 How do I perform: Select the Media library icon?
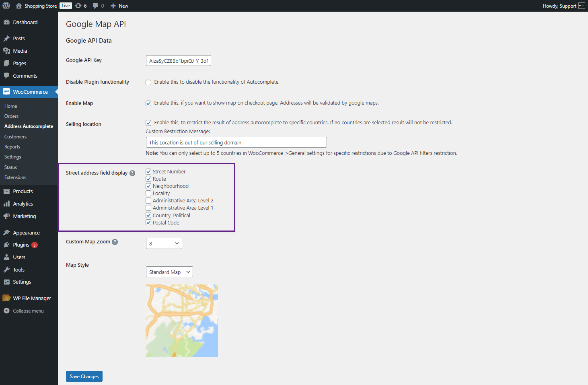[7, 51]
